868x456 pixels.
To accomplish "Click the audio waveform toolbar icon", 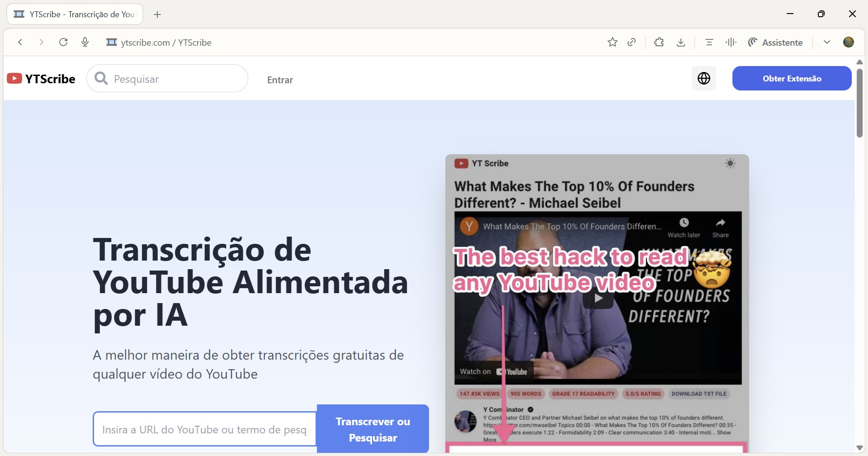I will point(731,42).
